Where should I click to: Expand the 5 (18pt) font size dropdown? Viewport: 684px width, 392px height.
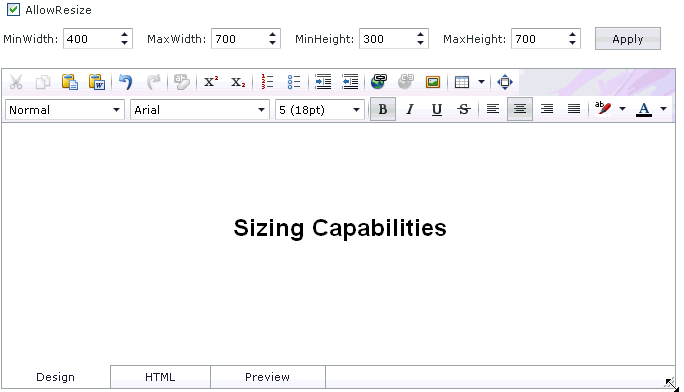pos(320,110)
